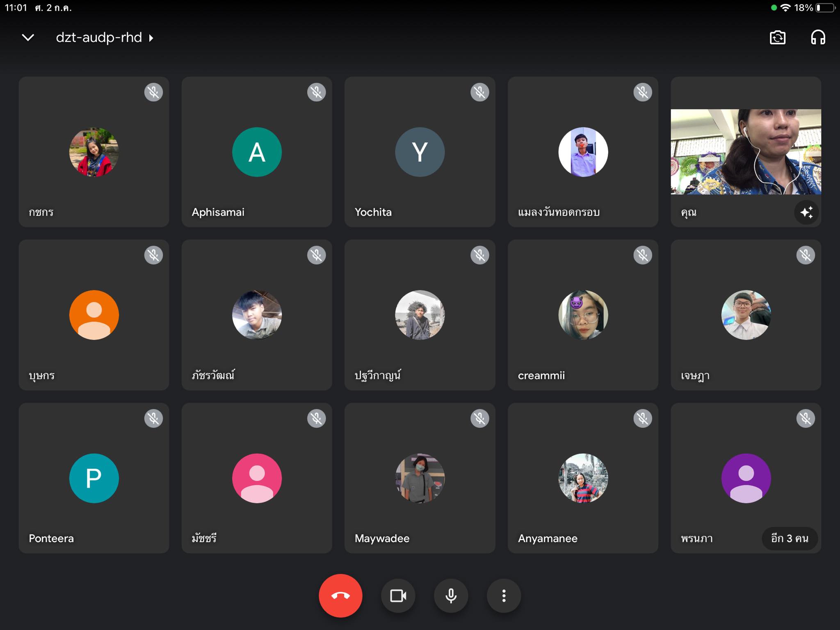The image size is (840, 630).
Task: Tap the muted mic icon on Maywadee tile
Action: [x=479, y=418]
